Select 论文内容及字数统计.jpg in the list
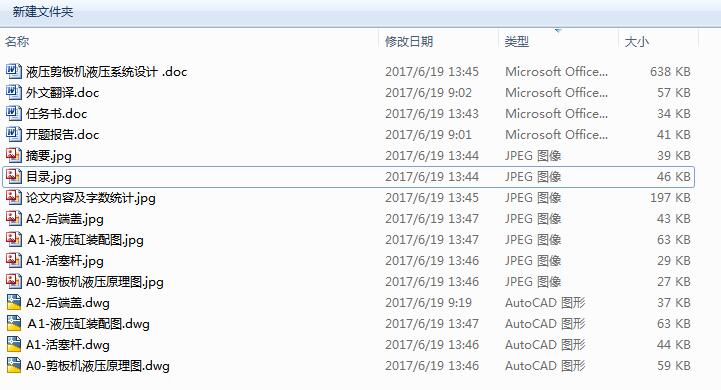 click(x=91, y=198)
